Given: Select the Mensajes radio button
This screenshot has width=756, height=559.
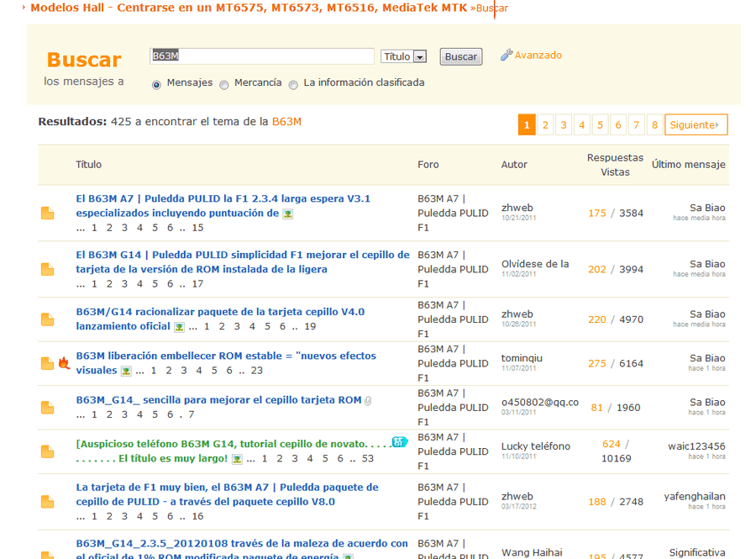Looking at the screenshot, I should tap(156, 85).
